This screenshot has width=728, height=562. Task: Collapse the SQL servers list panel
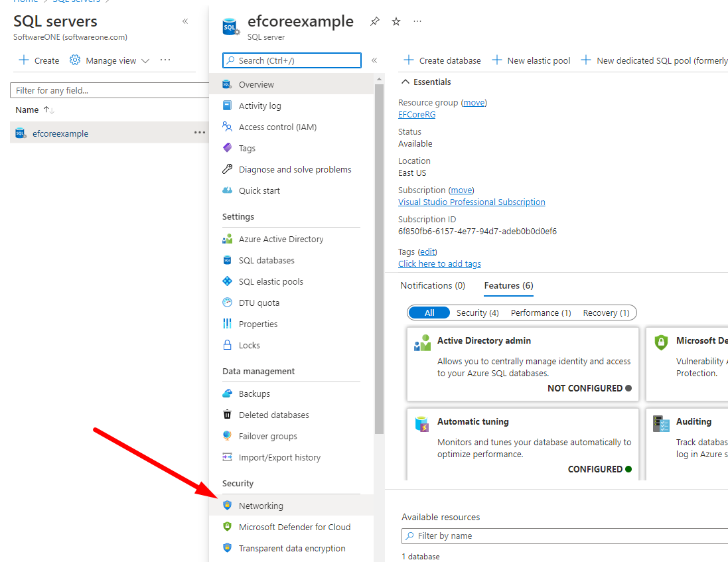point(185,21)
